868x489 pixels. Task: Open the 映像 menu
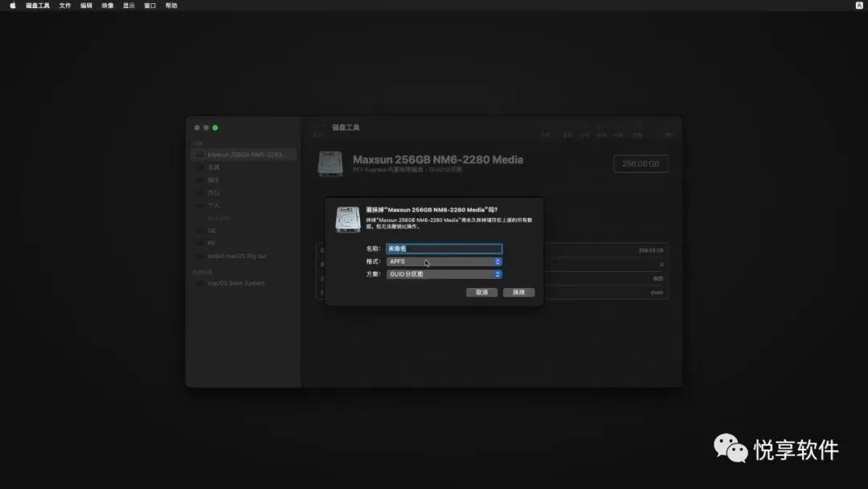108,6
